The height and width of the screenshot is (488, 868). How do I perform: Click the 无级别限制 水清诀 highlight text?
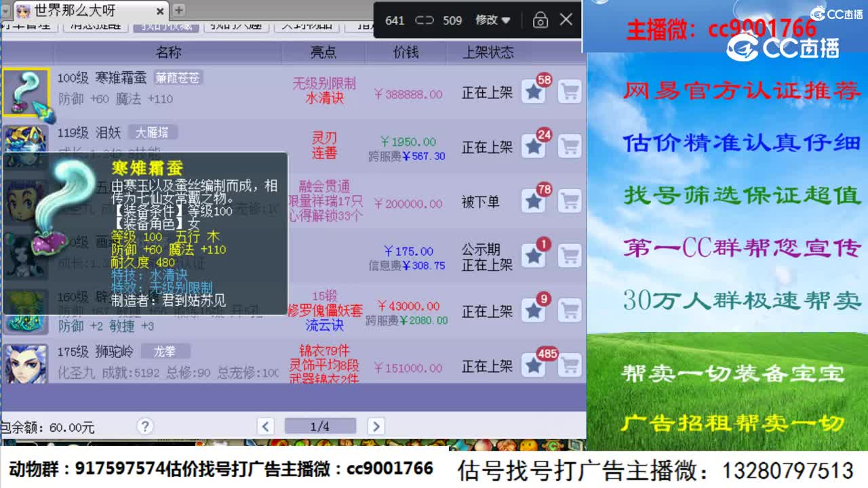click(324, 91)
